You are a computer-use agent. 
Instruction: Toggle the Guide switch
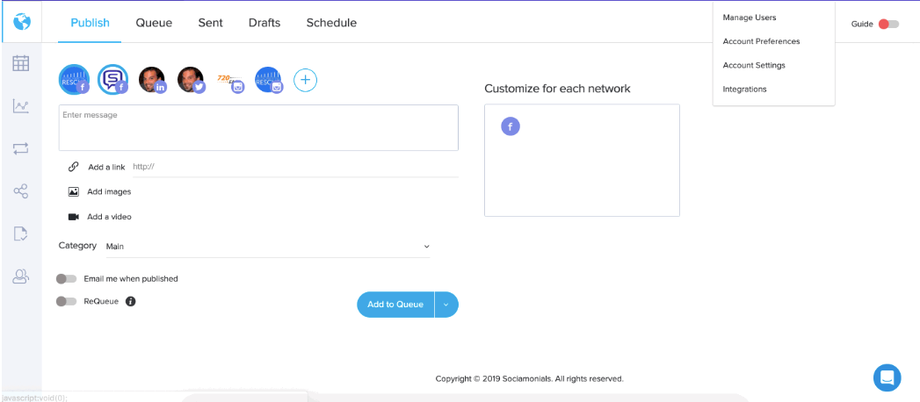click(x=887, y=24)
